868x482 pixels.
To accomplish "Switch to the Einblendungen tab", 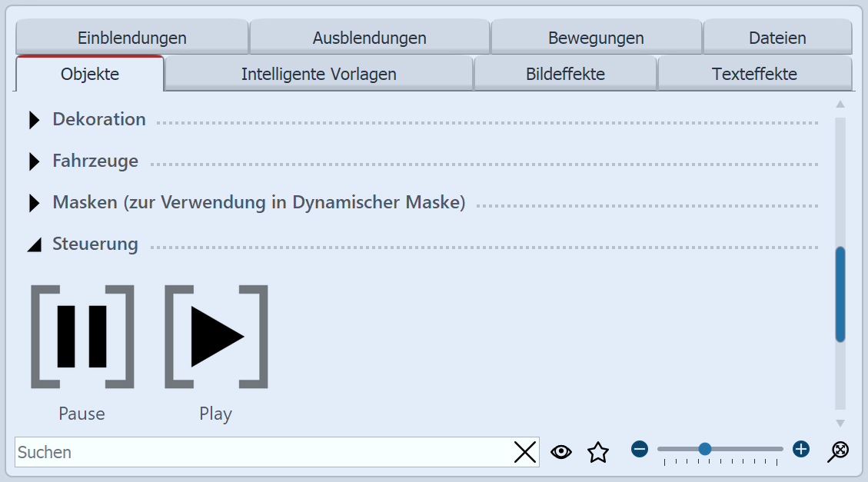I will tap(132, 37).
